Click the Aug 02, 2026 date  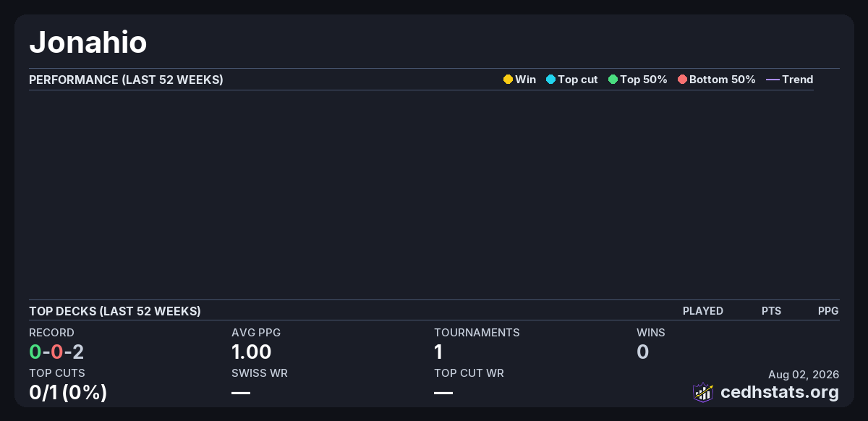(804, 374)
